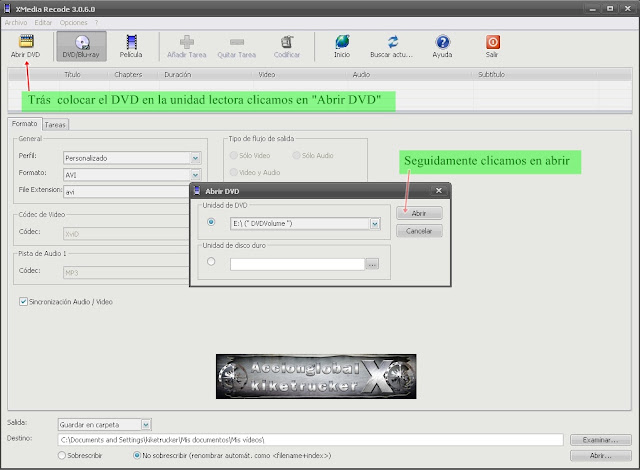Click Cancelar in the Abrir DVD dialog
640x470 pixels.
pyautogui.click(x=419, y=231)
